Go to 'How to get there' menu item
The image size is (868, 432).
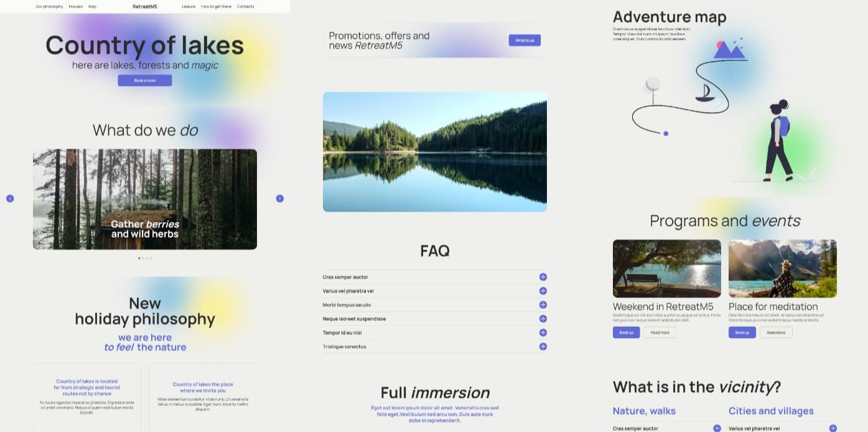click(x=216, y=6)
